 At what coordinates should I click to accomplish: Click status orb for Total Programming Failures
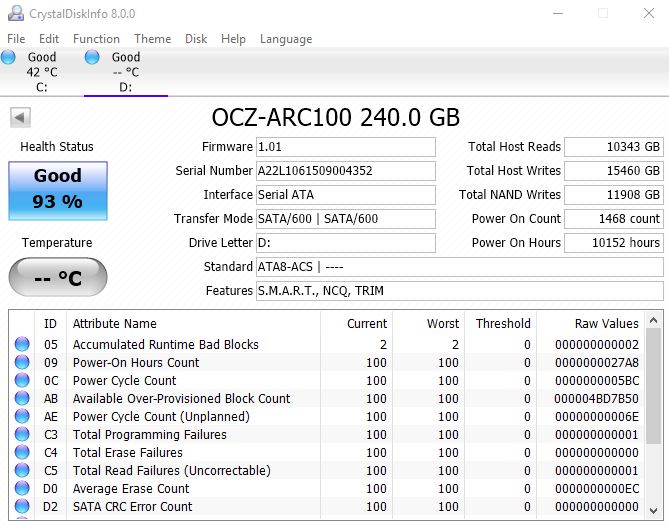point(22,434)
